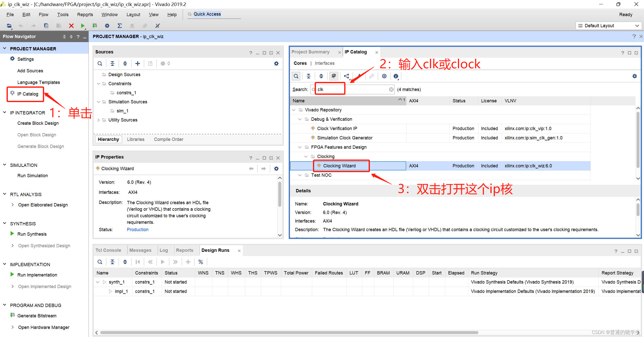Image resolution: width=644 pixels, height=337 pixels.
Task: Toggle hide-incompatible-IP filter in IP Catalog toolbar
Action: click(334, 76)
